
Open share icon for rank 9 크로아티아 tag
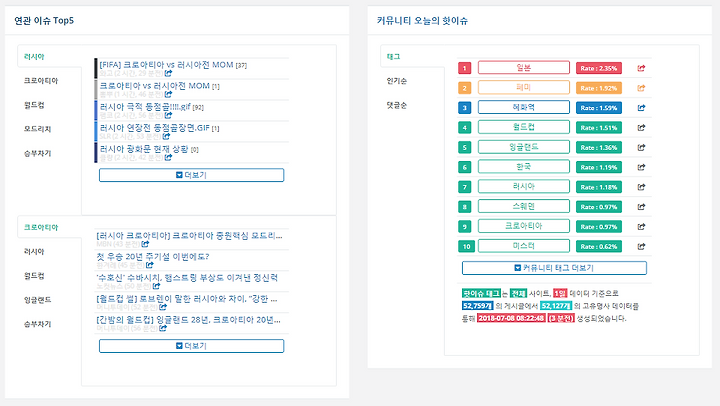[x=641, y=226]
